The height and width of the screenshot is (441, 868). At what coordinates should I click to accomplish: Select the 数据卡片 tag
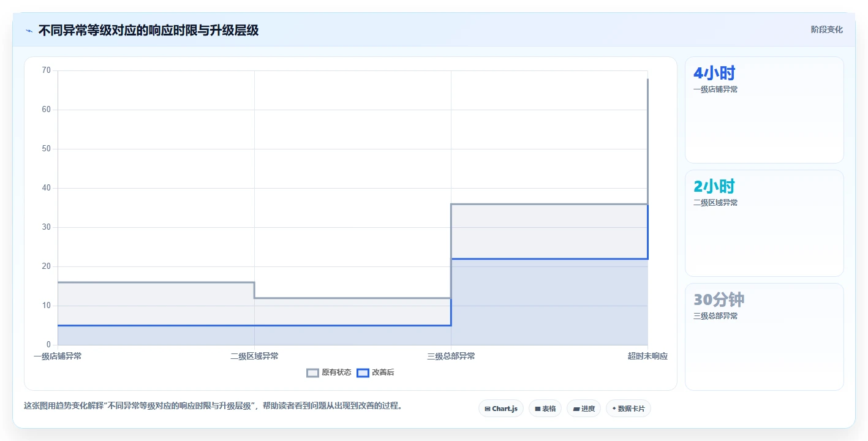tap(628, 409)
